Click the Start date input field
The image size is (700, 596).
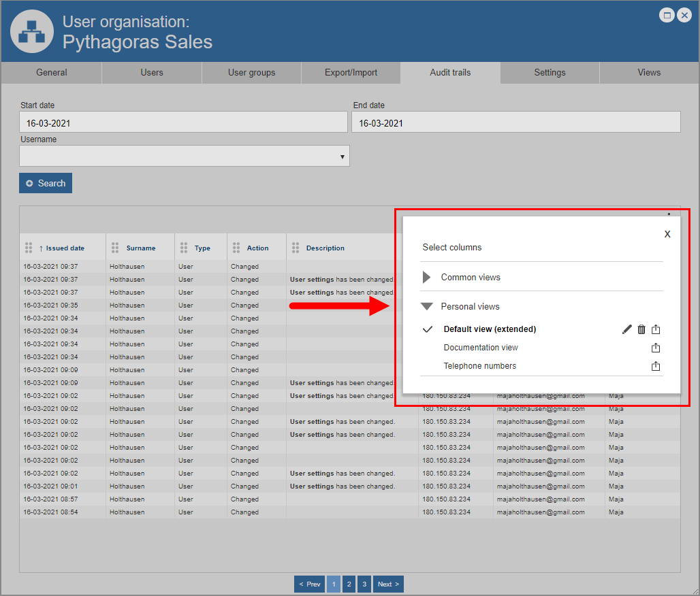[x=183, y=122]
